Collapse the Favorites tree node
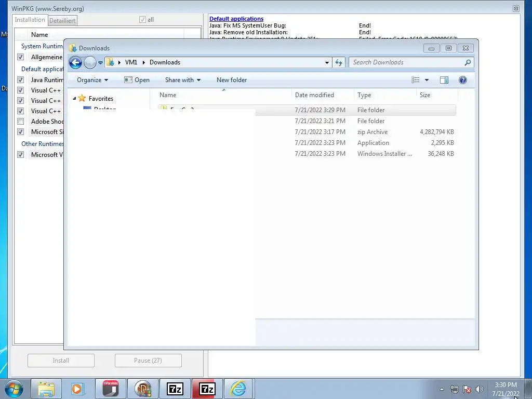Screen dimensions: 532x399 [x=74, y=98]
